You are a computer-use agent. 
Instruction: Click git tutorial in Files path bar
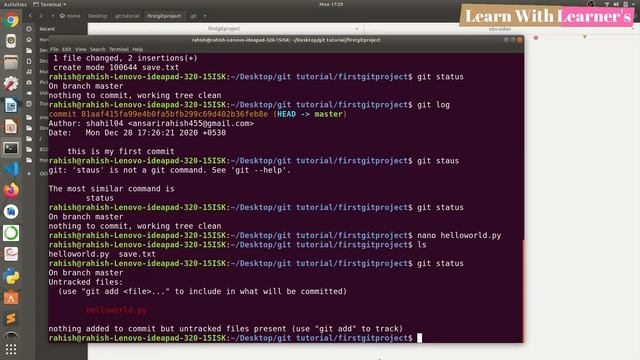tap(127, 16)
